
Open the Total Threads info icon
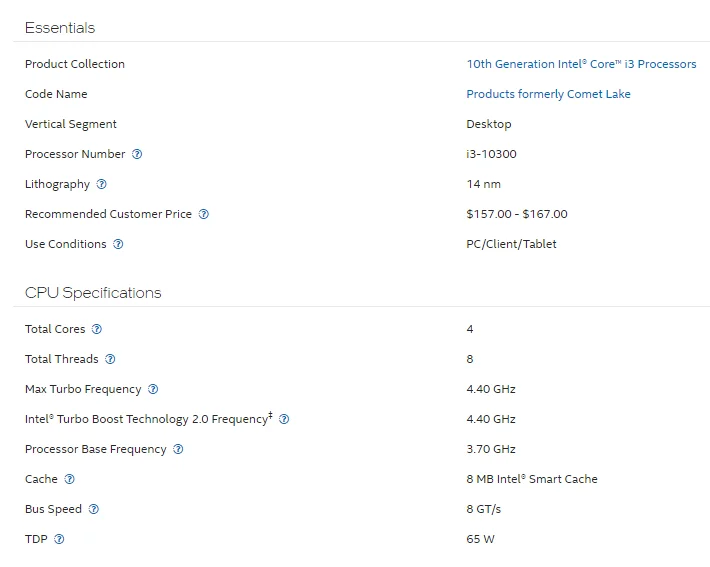[x=110, y=359]
